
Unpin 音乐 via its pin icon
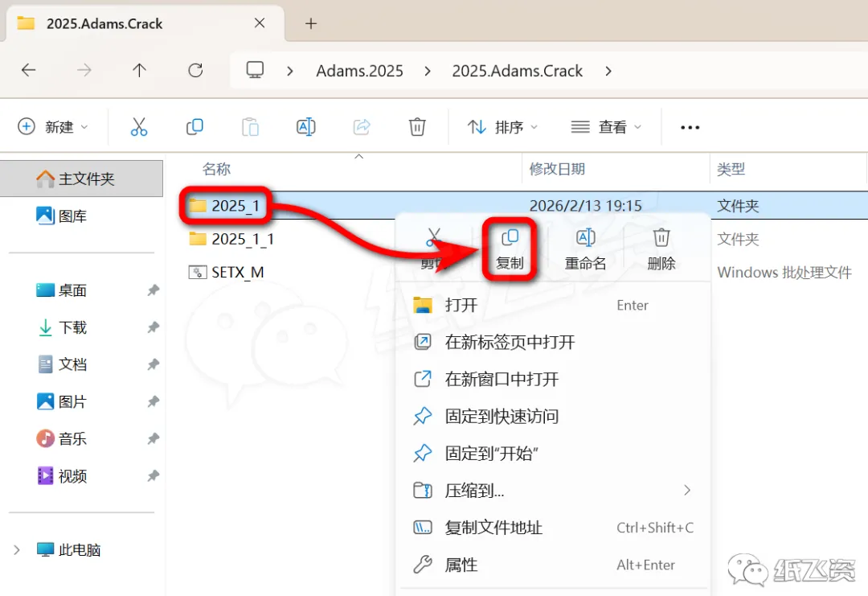[154, 438]
